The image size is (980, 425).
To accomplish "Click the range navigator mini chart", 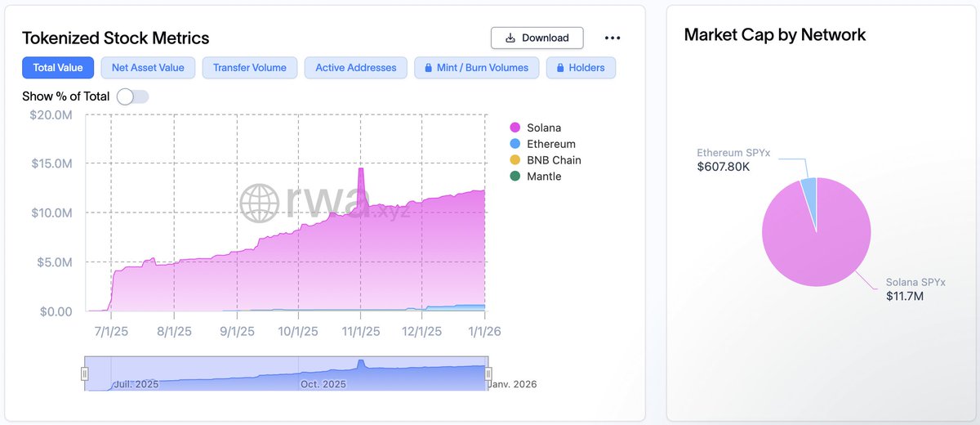I will click(x=286, y=374).
